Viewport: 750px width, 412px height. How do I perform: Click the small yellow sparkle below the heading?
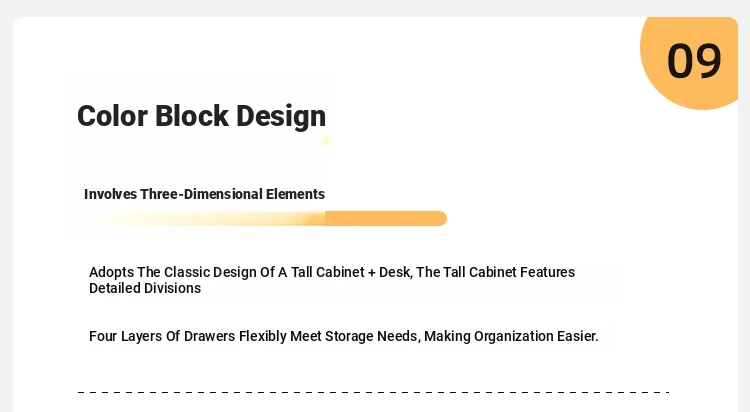pyautogui.click(x=326, y=141)
